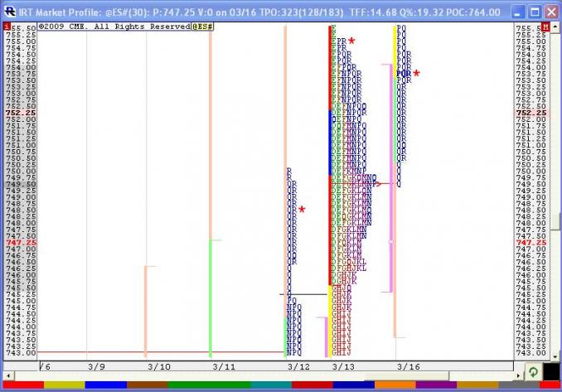Click the black square in the bottom-right corner

[x=549, y=373]
